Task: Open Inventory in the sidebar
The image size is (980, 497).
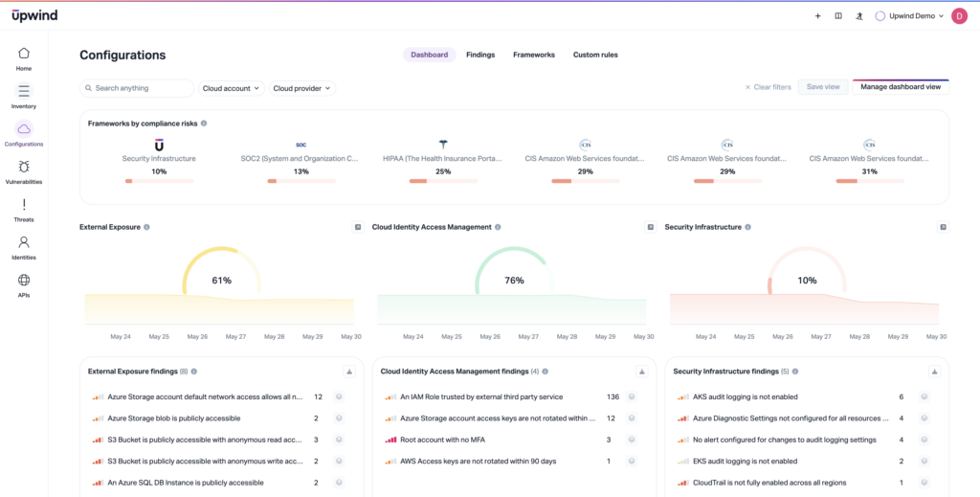Action: [x=24, y=97]
